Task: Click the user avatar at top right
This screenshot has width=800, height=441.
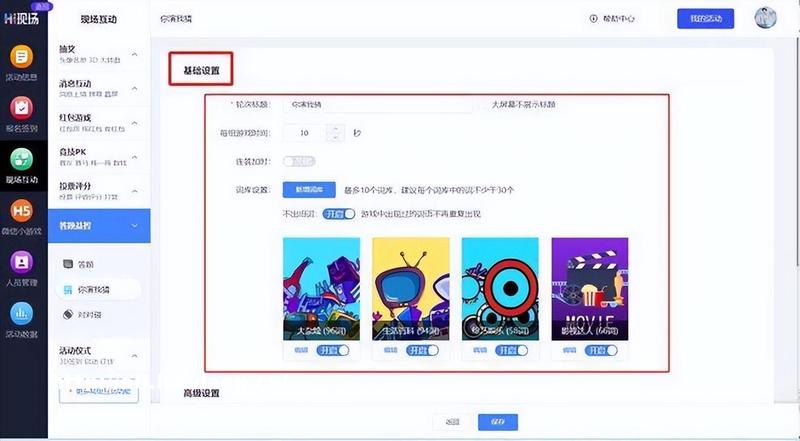Action: pyautogui.click(x=765, y=19)
